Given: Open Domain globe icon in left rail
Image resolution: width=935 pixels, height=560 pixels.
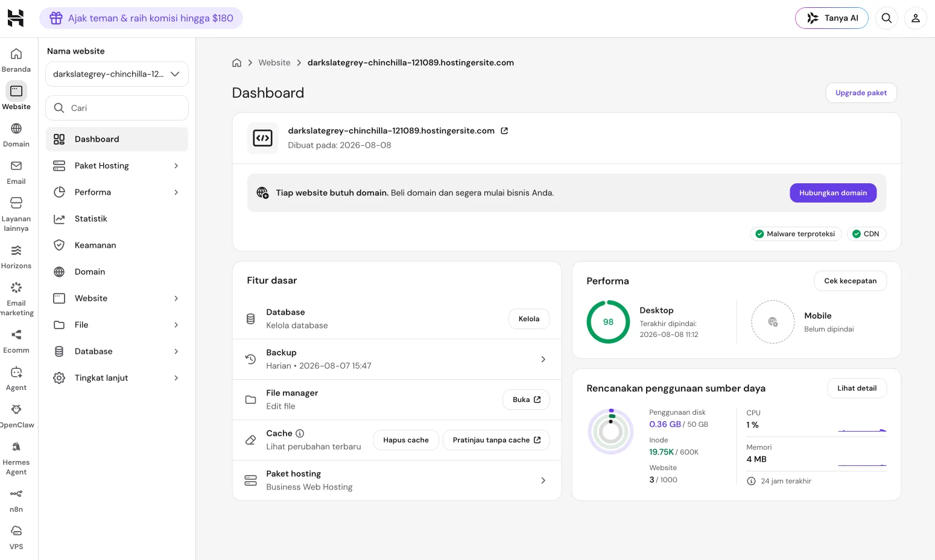Looking at the screenshot, I should (x=16, y=128).
